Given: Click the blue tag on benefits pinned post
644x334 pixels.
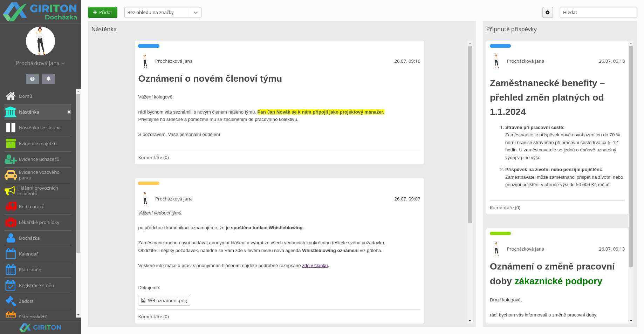Looking at the screenshot, I should (x=500, y=46).
